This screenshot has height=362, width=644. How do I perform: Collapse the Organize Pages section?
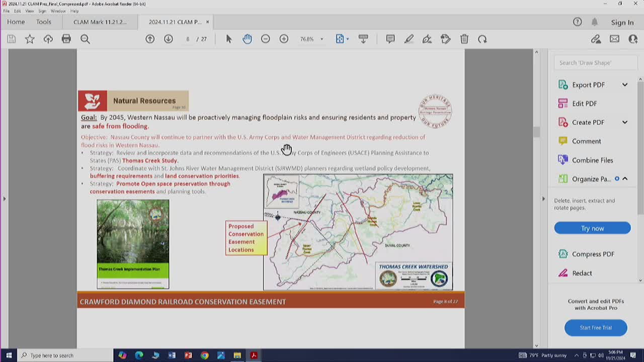[x=625, y=179]
